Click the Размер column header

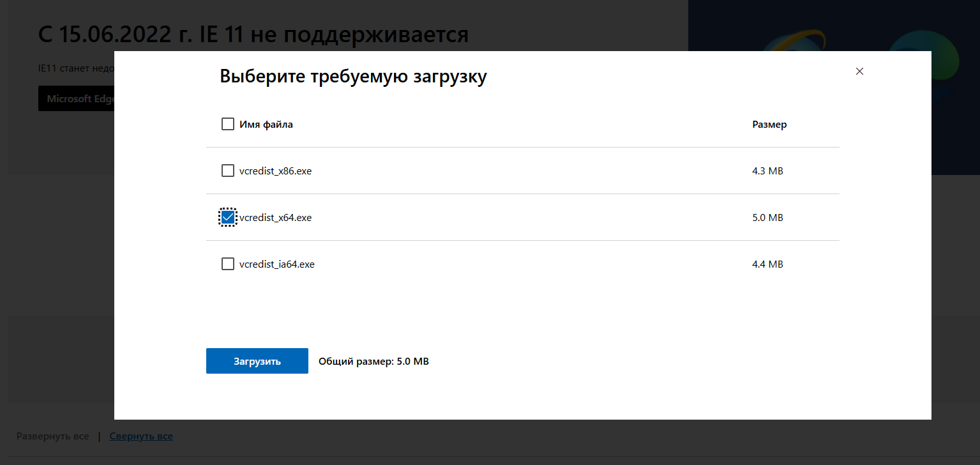(x=770, y=125)
